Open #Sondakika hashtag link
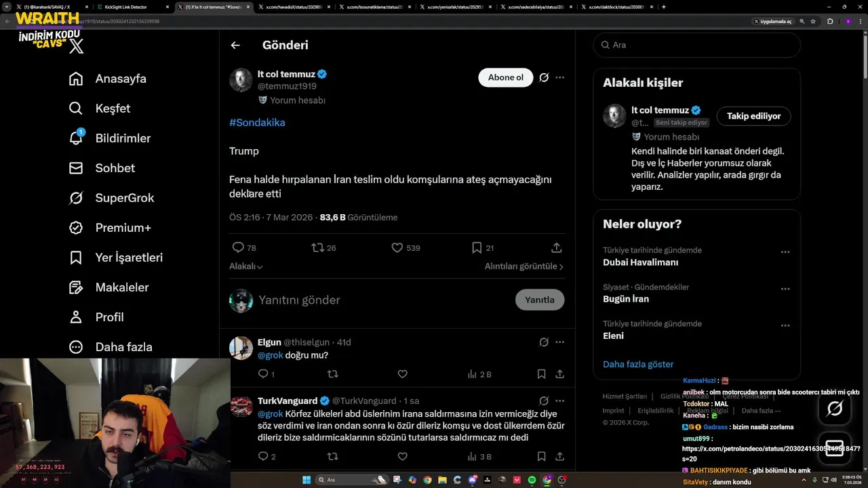868x488 pixels. tap(257, 123)
